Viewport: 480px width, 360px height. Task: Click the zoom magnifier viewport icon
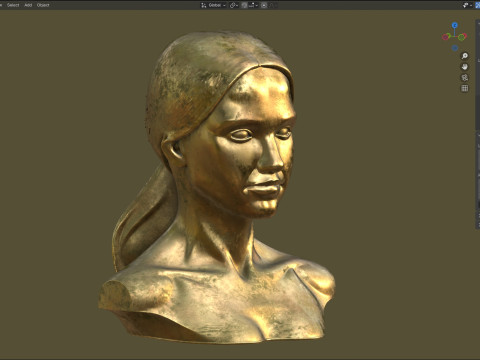coord(464,56)
